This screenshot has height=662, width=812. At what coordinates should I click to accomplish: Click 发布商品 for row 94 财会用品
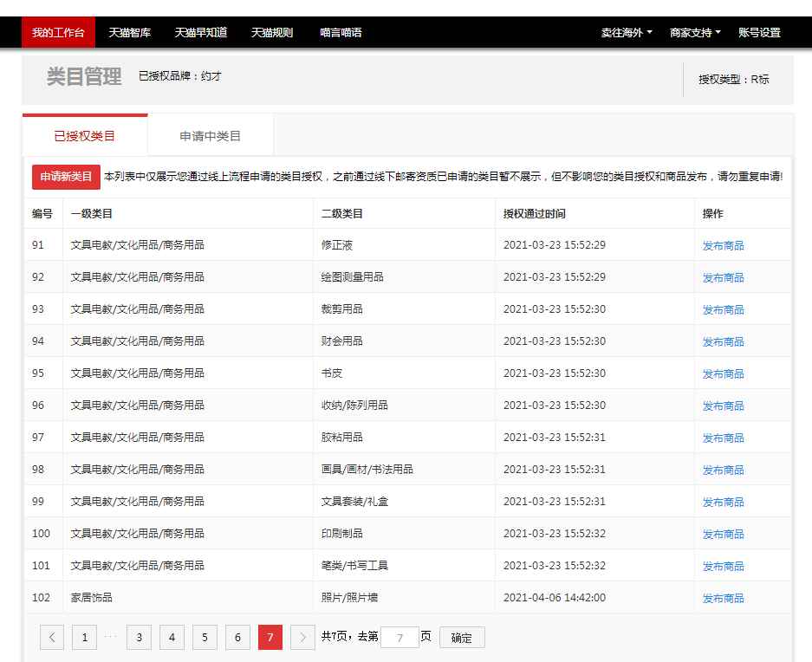pos(723,342)
